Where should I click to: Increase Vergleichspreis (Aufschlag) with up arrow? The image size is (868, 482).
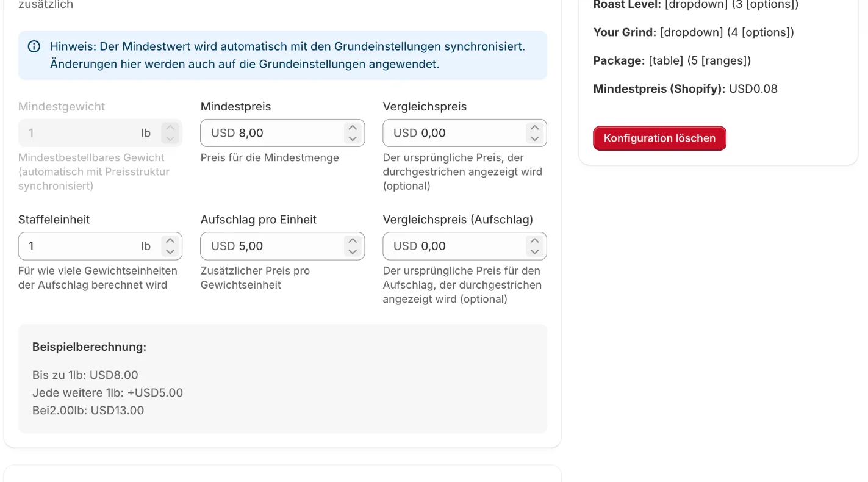[534, 240]
